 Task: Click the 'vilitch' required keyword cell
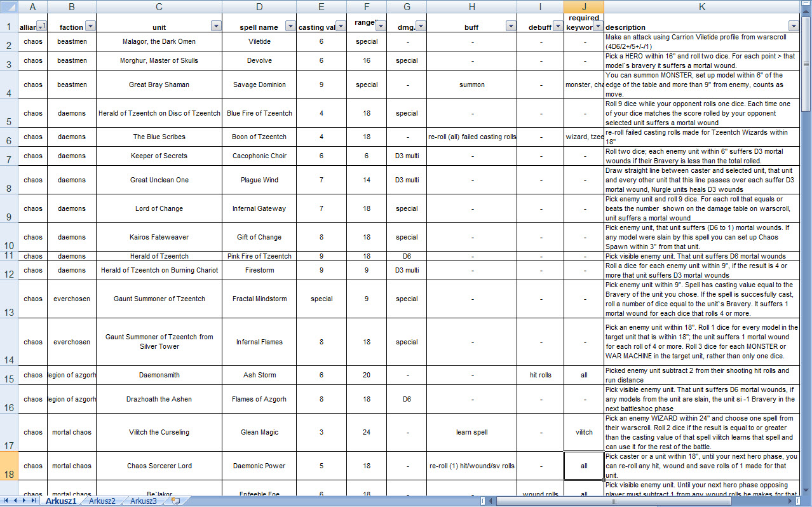[584, 432]
